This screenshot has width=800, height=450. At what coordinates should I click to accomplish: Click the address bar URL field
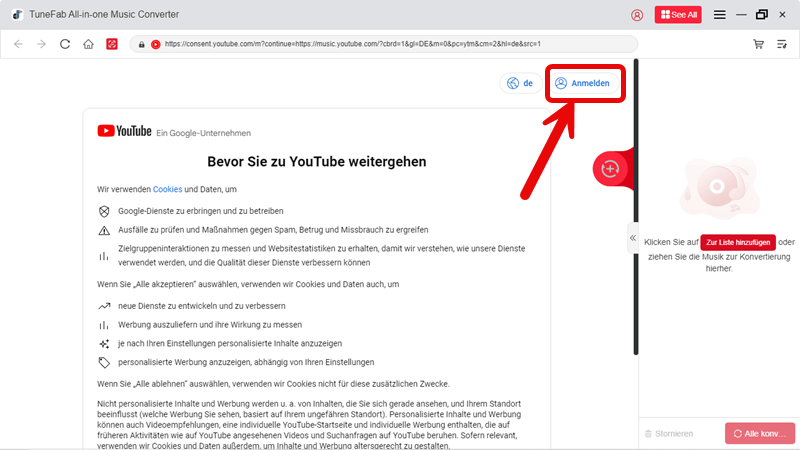coord(384,44)
